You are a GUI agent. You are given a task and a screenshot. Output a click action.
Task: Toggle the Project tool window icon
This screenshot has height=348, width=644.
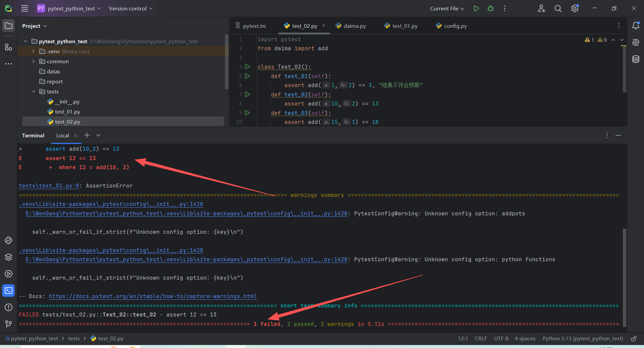[9, 26]
